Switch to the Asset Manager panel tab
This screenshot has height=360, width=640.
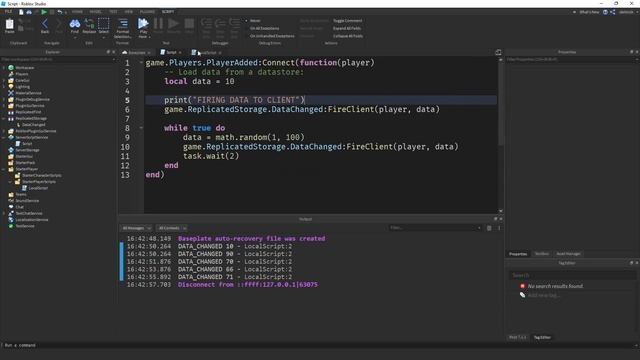click(568, 254)
